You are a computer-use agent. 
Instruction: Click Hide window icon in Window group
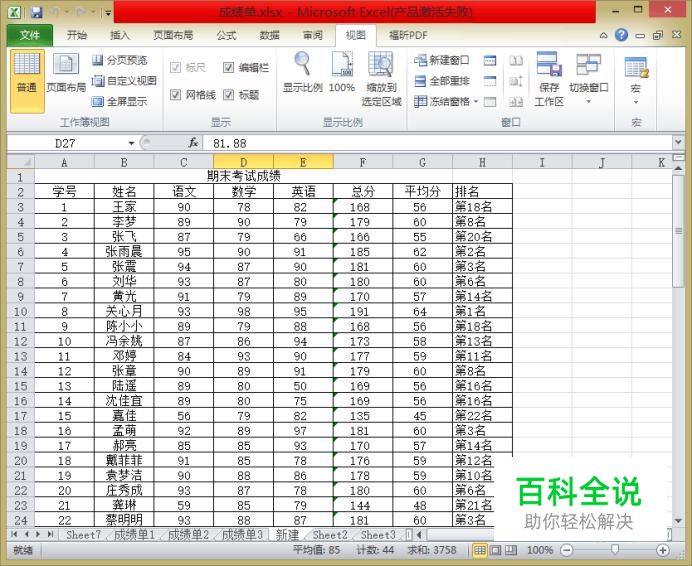coord(490,81)
